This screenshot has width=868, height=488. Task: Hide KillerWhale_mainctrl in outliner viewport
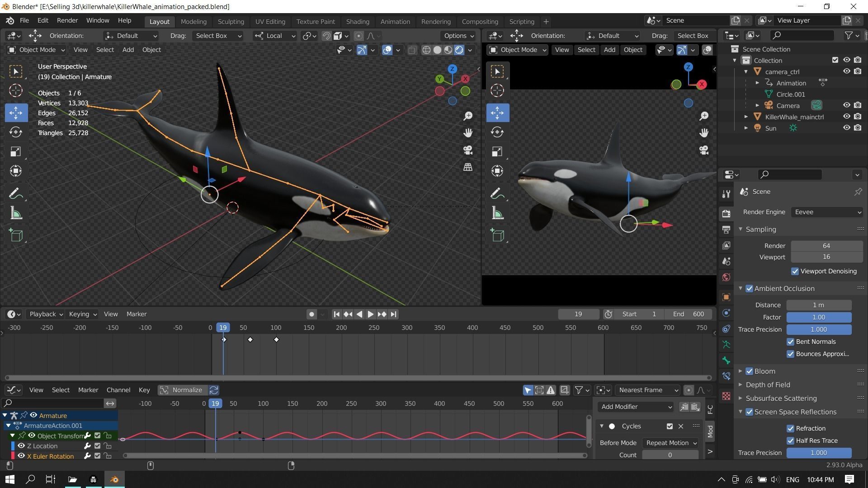[846, 117]
